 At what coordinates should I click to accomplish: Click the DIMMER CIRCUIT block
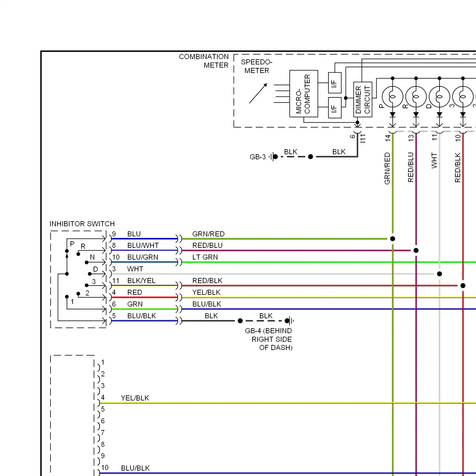point(363,99)
